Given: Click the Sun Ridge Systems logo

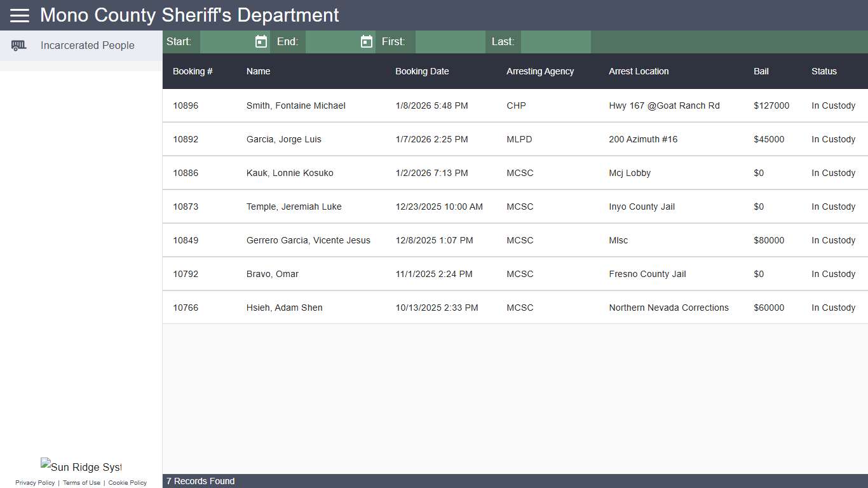Looking at the screenshot, I should pos(81,466).
